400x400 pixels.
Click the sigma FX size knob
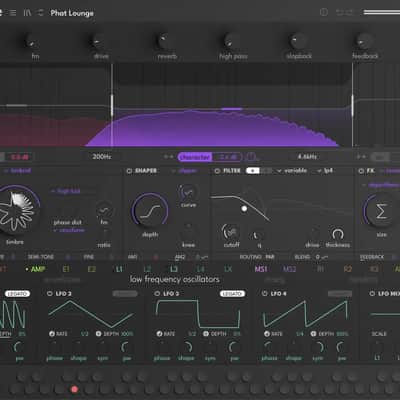(x=381, y=211)
